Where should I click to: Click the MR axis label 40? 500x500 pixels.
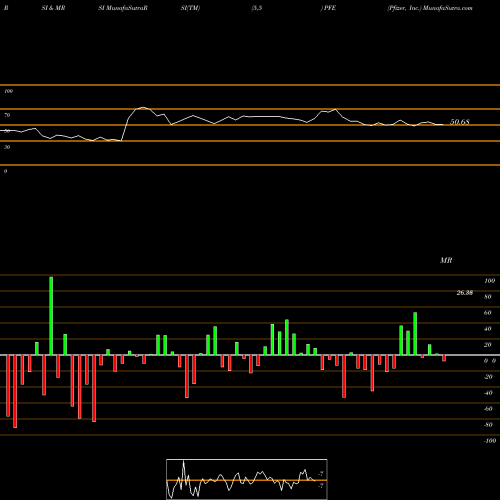coord(488,329)
